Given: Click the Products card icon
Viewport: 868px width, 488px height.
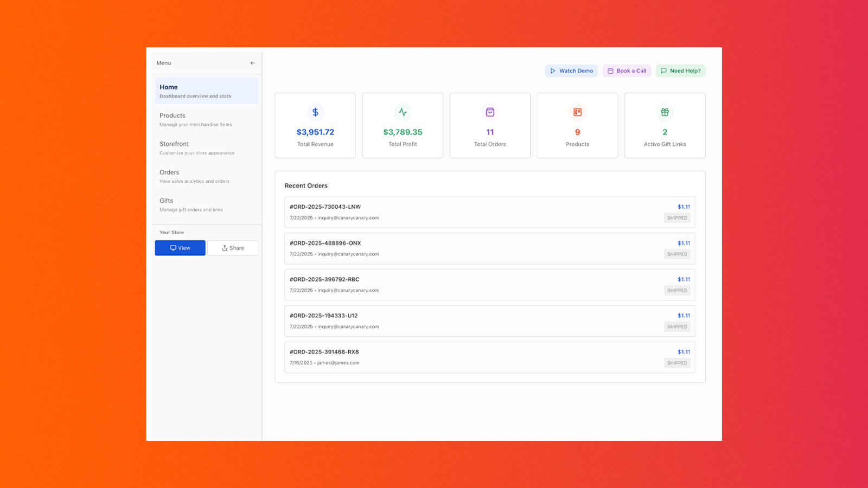Looking at the screenshot, I should click(x=577, y=112).
